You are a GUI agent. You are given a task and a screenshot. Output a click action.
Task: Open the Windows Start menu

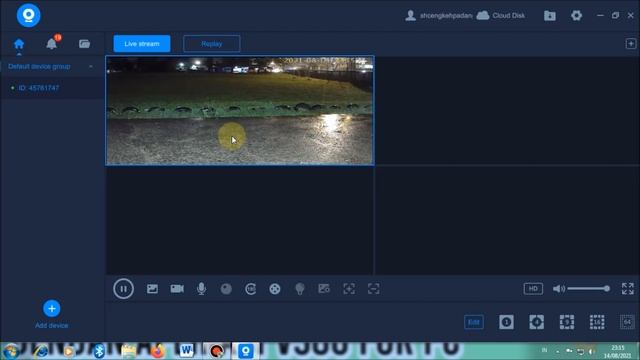(x=11, y=351)
